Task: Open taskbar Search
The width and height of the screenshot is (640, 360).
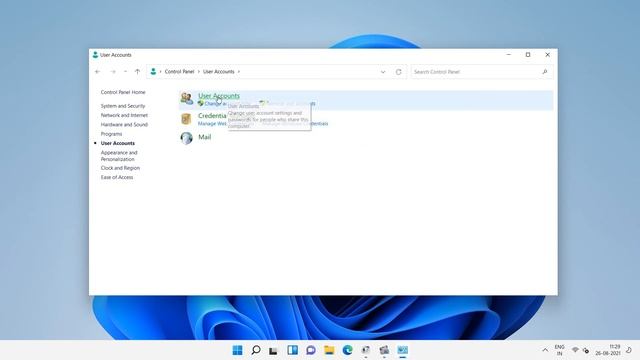Action: click(256, 350)
